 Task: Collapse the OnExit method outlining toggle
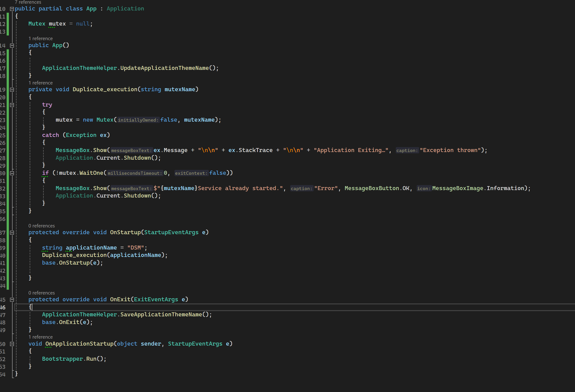click(12, 300)
